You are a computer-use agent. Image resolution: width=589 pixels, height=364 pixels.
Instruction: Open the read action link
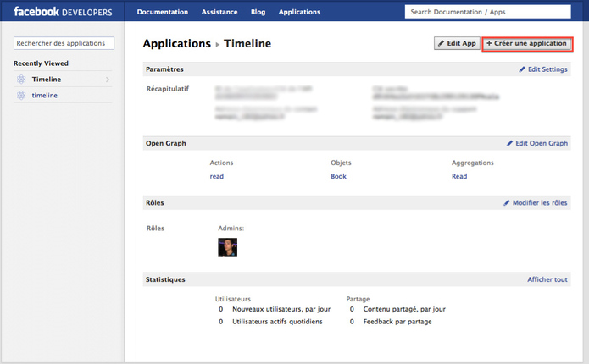pos(217,177)
